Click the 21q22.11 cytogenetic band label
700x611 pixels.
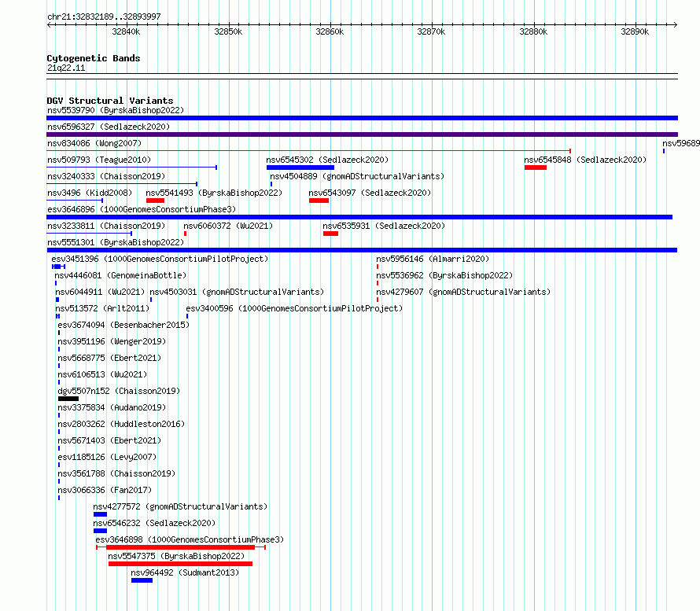coord(66,68)
